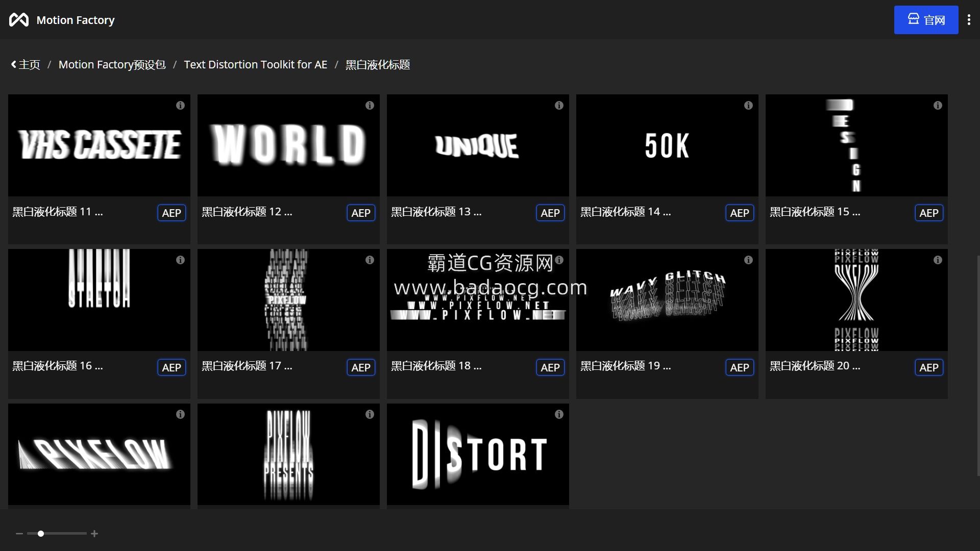This screenshot has width=980, height=551.
Task: Click AEP button for 黑白液化标题 13
Action: tap(550, 213)
